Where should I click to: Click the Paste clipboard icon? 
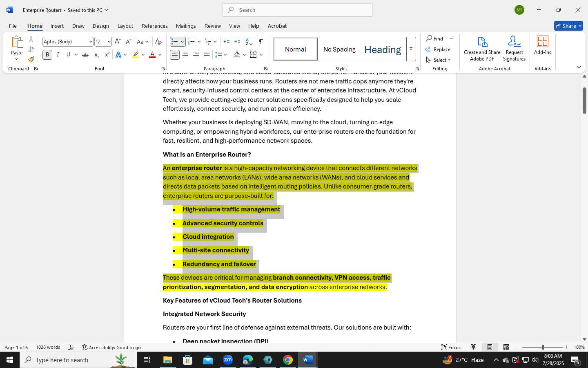[x=17, y=43]
